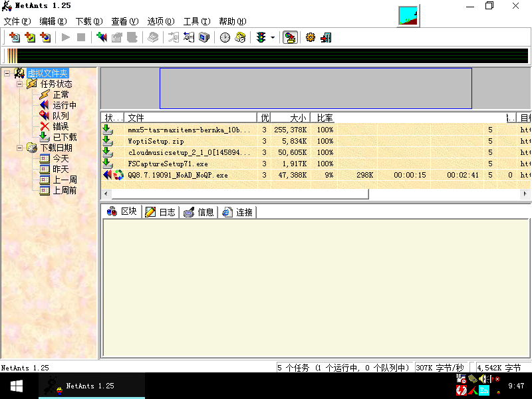
Task: Open the dropdown arrow beside traffic light
Action: [273, 37]
